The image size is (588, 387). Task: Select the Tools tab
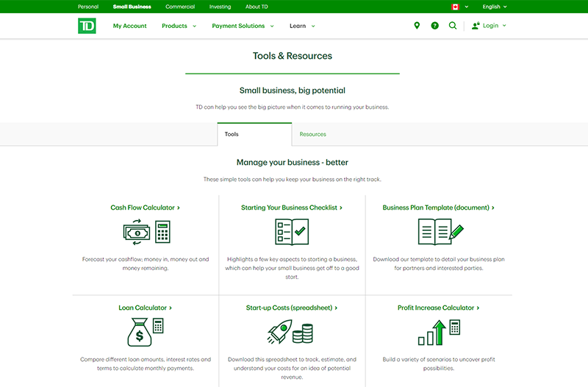(x=254, y=135)
